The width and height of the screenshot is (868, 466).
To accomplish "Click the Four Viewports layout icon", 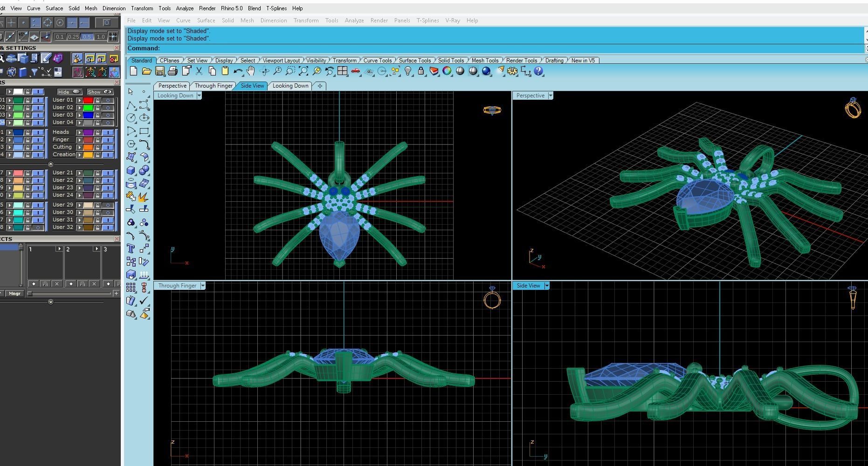I will tap(343, 71).
